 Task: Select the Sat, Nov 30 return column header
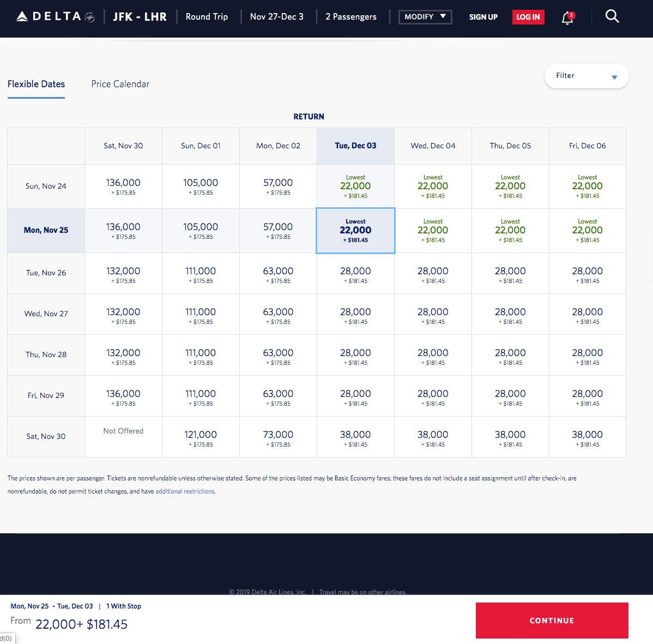pyautogui.click(x=123, y=146)
